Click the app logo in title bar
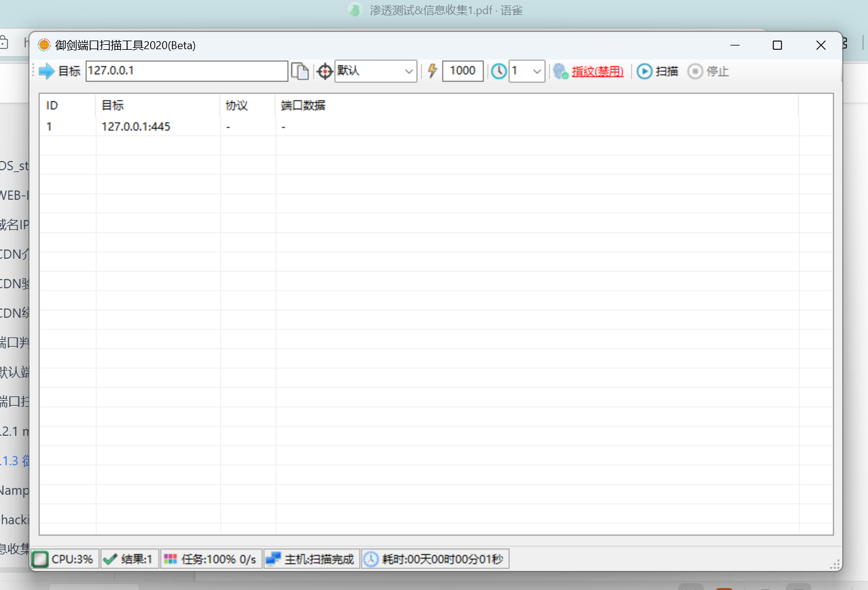Viewport: 868px width, 590px height. 44,45
